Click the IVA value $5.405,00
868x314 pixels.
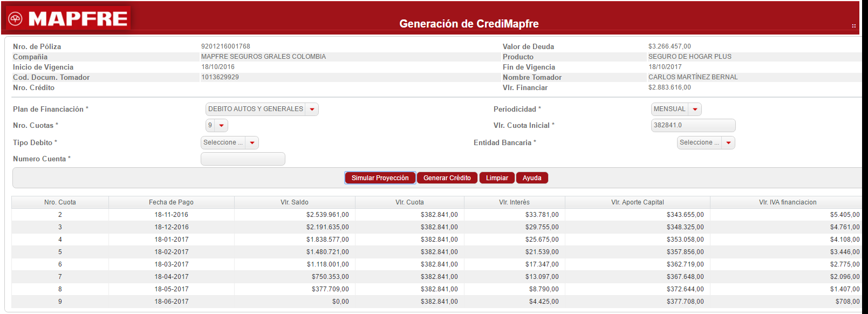coord(845,215)
